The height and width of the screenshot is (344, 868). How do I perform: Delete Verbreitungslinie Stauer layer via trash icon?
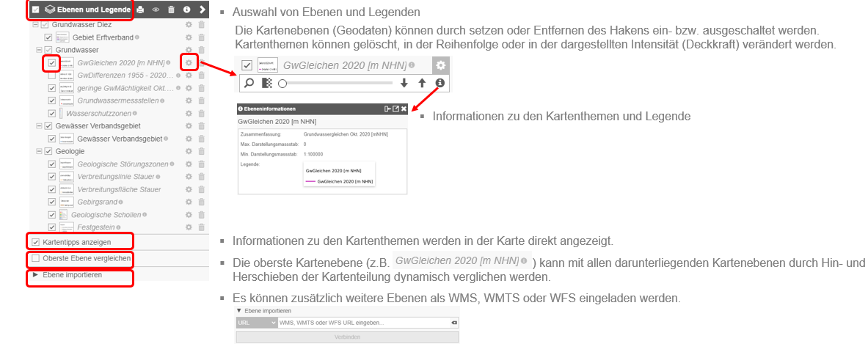click(x=202, y=177)
